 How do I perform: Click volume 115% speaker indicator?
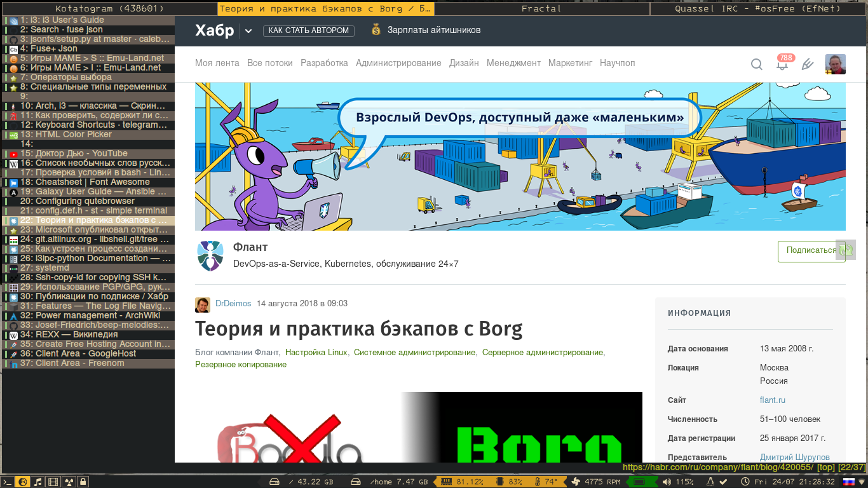tap(677, 482)
